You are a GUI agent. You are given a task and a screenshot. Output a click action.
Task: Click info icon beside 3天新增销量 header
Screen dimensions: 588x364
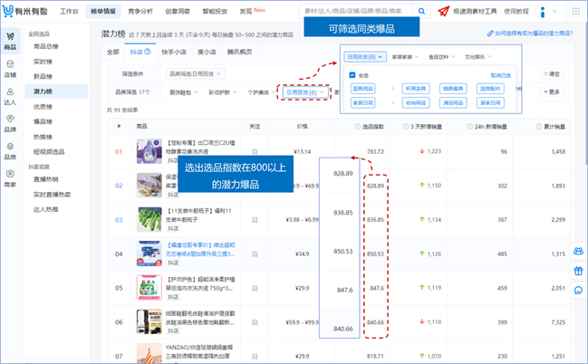405,127
